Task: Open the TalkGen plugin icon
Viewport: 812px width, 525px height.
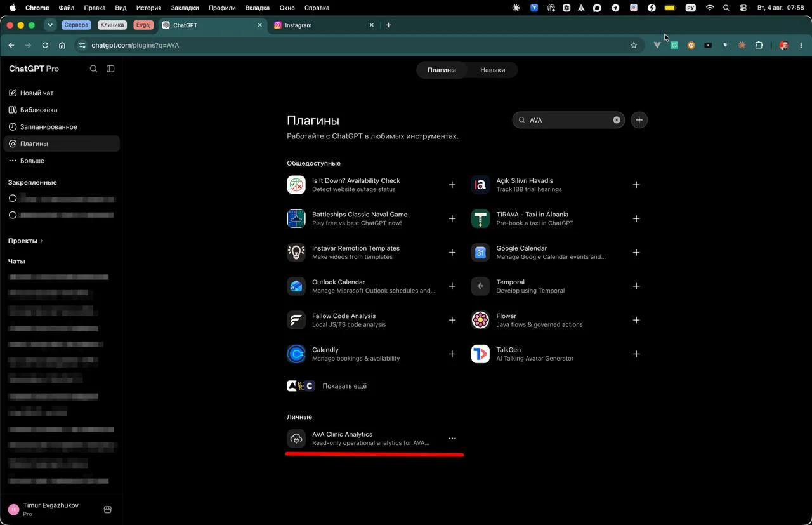Action: click(480, 354)
